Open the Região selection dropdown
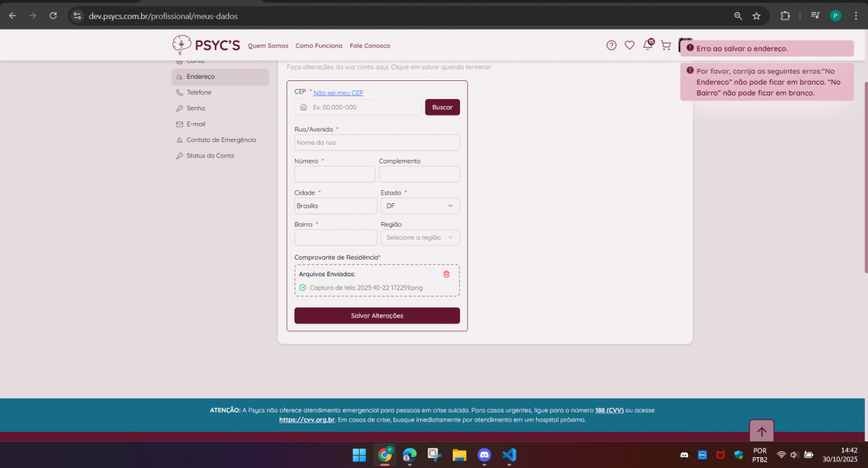The image size is (868, 468). [420, 237]
